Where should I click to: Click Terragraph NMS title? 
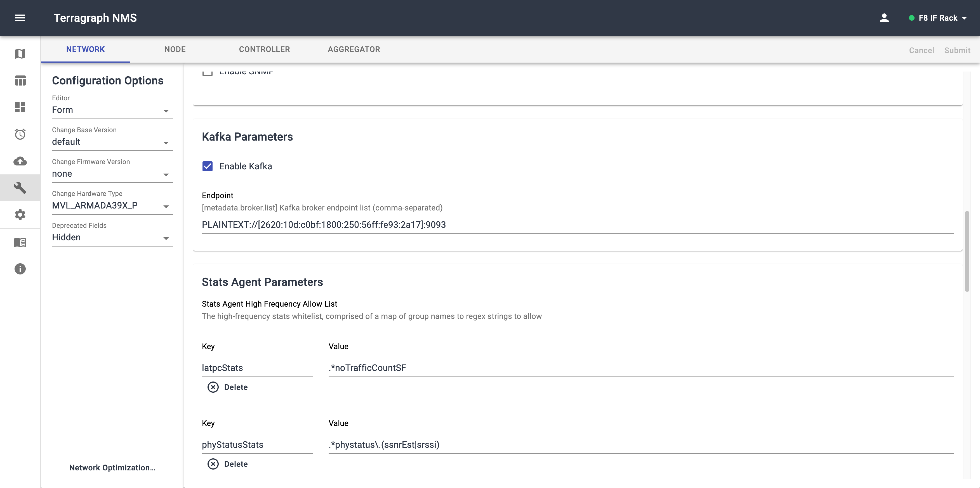[x=95, y=18]
